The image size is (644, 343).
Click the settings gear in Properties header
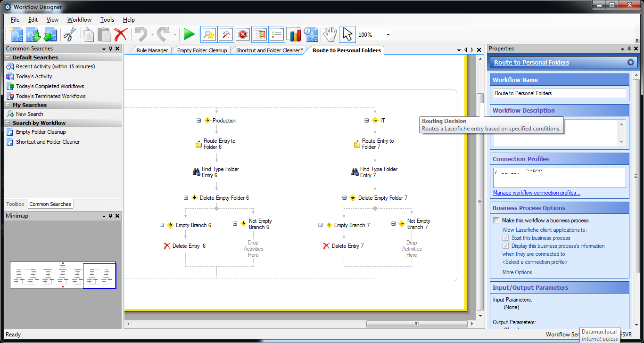pyautogui.click(x=630, y=62)
